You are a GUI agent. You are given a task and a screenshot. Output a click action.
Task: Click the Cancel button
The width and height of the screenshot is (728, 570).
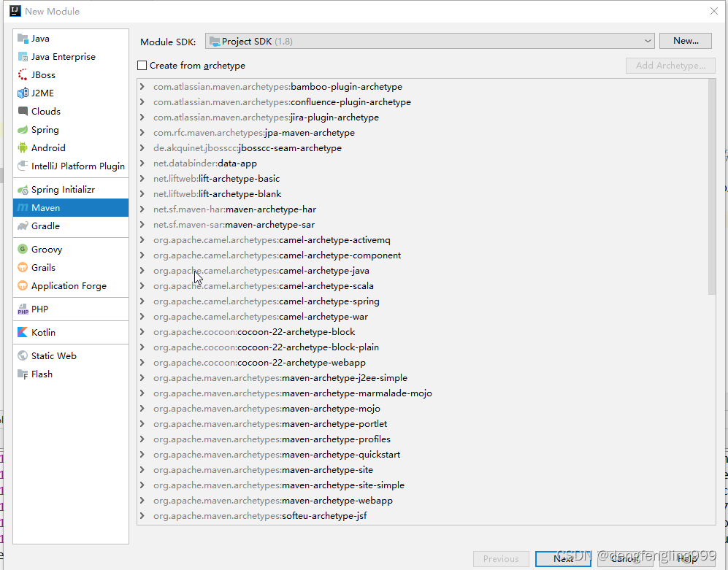[x=625, y=559]
